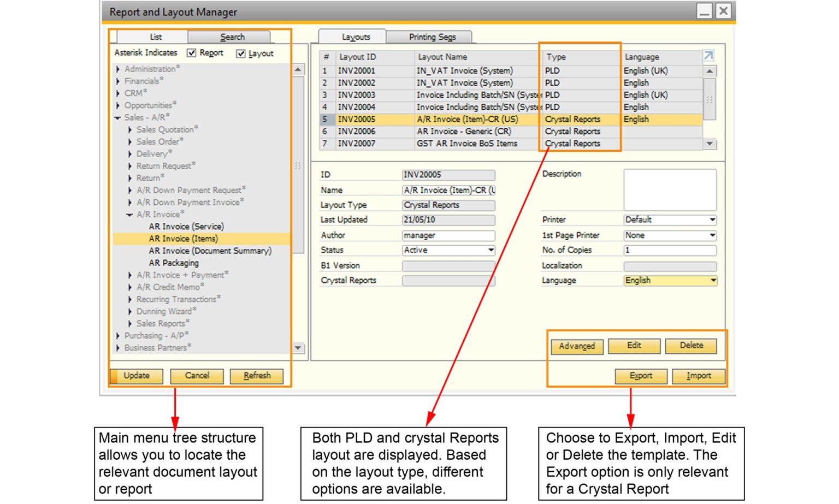Open the Language dropdown showing English
Viewport: 839px width, 504px height.
pos(712,281)
